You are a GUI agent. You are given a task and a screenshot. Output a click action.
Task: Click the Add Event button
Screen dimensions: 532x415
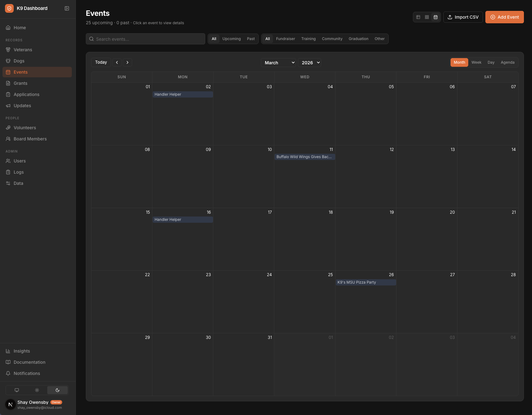pyautogui.click(x=504, y=17)
